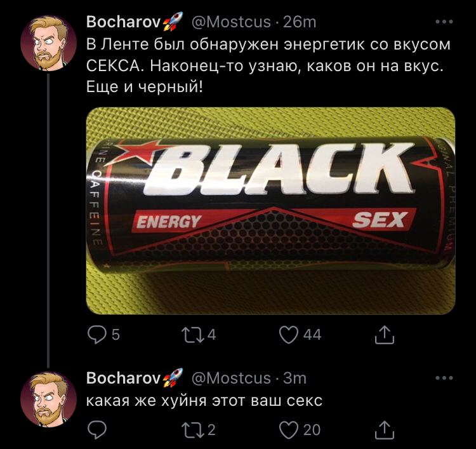Image resolution: width=476 pixels, height=449 pixels.
Task: Open Bocharov avatar on the second tweet
Action: click(49, 399)
